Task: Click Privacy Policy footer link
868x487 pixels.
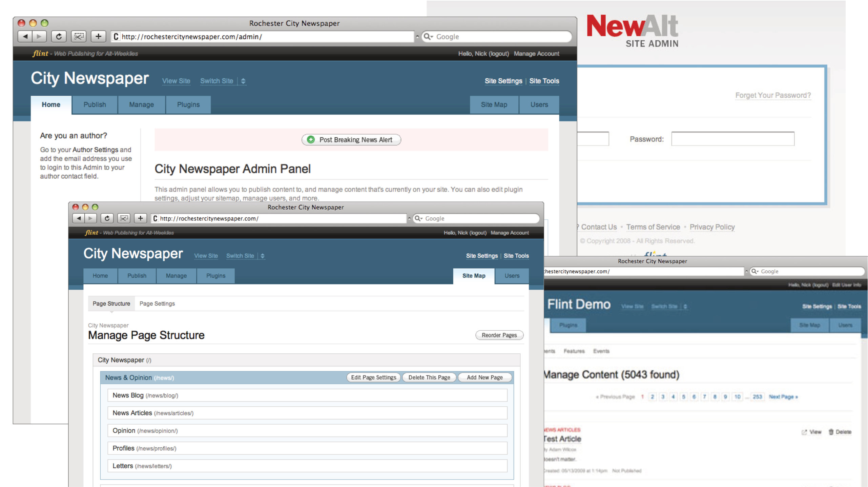Action: click(x=712, y=227)
